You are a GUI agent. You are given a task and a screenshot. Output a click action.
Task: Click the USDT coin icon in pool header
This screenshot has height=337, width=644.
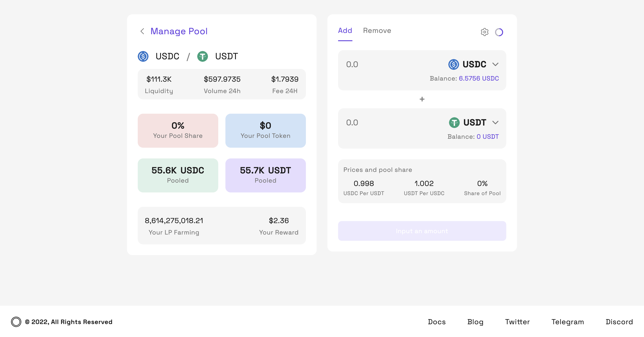point(203,56)
